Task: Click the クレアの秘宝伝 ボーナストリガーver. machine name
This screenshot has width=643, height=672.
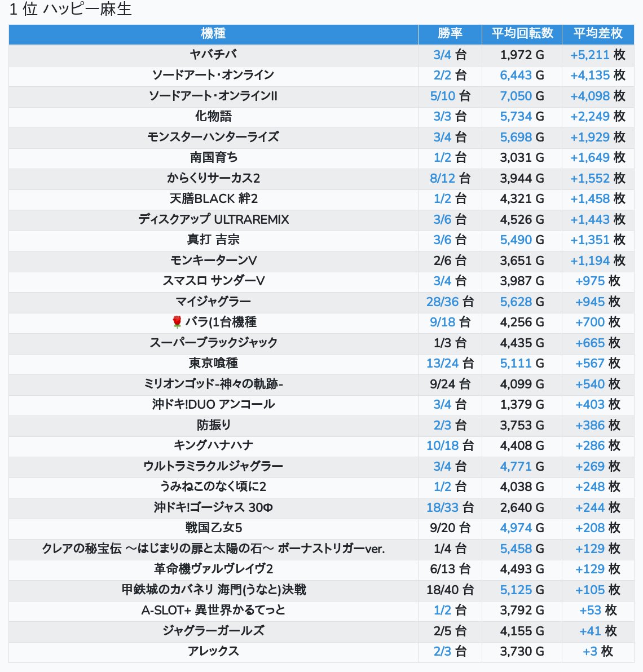Action: coord(213,548)
